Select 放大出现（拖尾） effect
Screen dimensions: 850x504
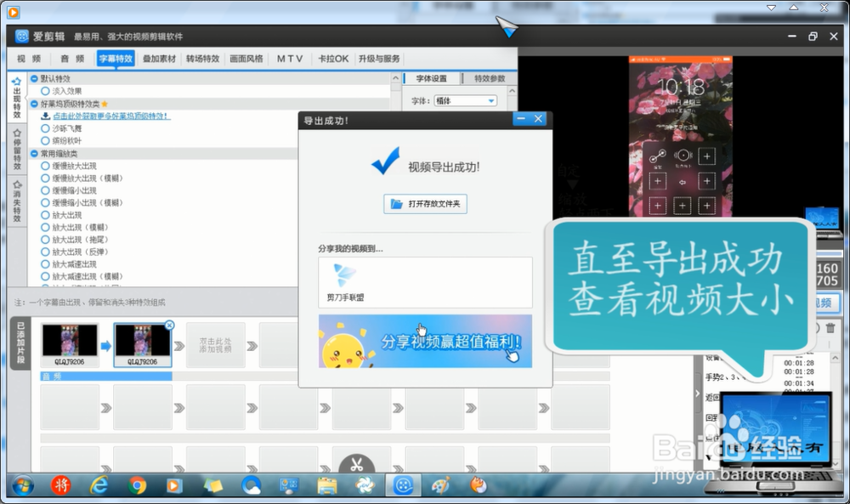point(46,240)
